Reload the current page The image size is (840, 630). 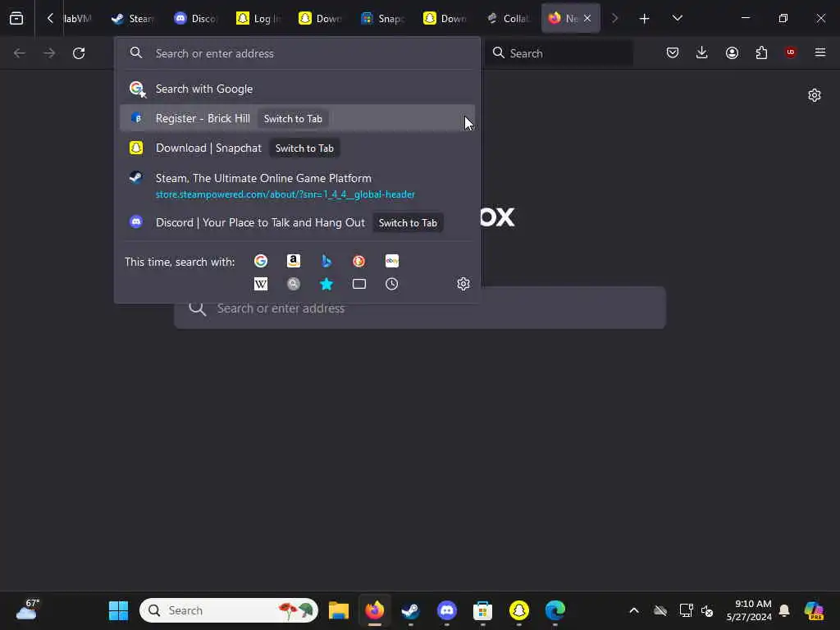coord(79,53)
